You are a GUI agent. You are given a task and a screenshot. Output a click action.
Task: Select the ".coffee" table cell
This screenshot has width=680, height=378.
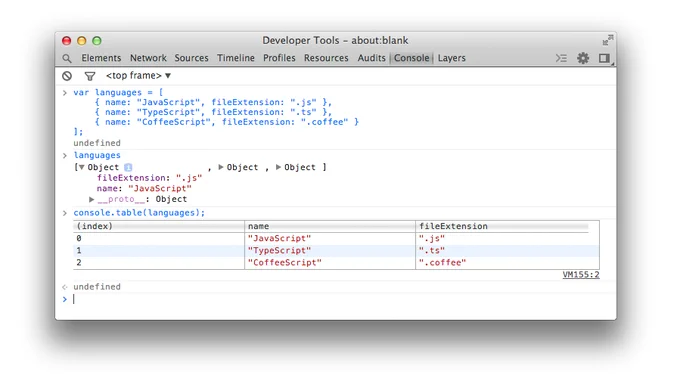[507, 263]
